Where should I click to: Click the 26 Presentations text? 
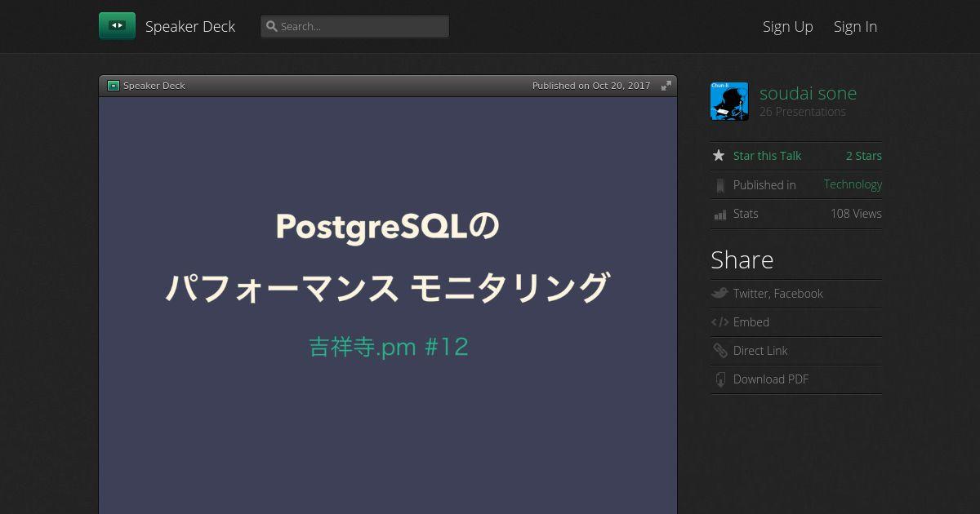tap(803, 112)
